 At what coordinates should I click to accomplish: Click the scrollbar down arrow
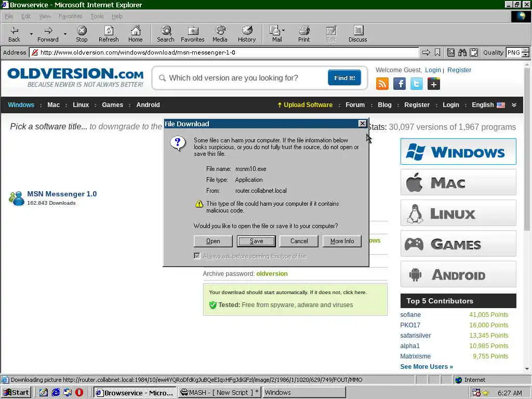tap(527, 369)
